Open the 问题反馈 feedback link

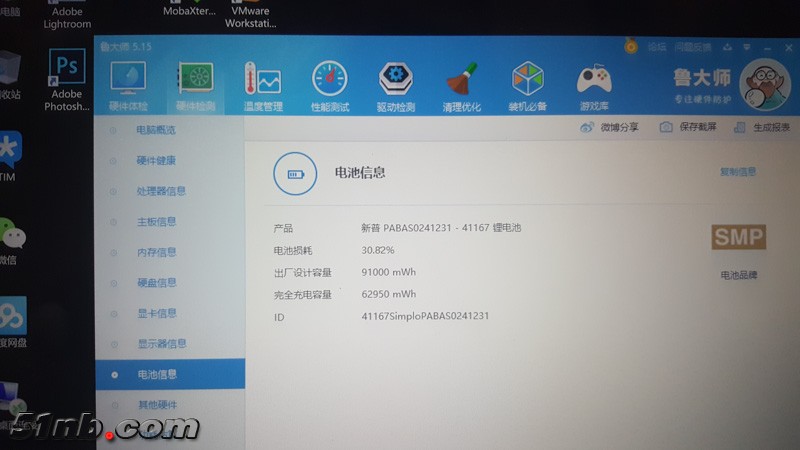tap(693, 47)
